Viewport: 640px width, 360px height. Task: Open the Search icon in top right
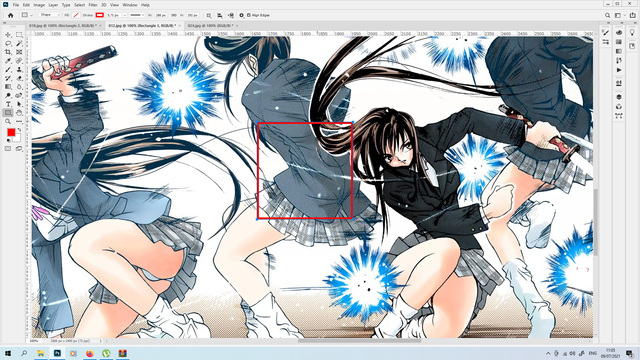607,15
